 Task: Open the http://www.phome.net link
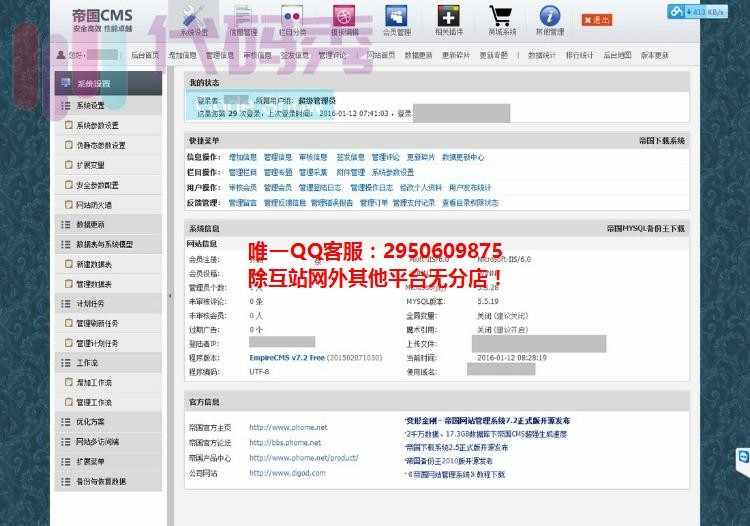pyautogui.click(x=288, y=427)
